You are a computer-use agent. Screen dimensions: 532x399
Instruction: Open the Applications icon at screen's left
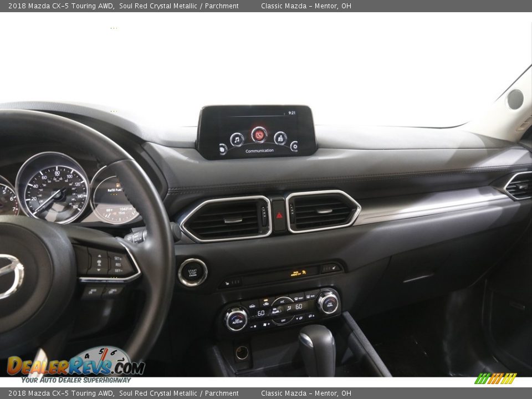tap(223, 149)
